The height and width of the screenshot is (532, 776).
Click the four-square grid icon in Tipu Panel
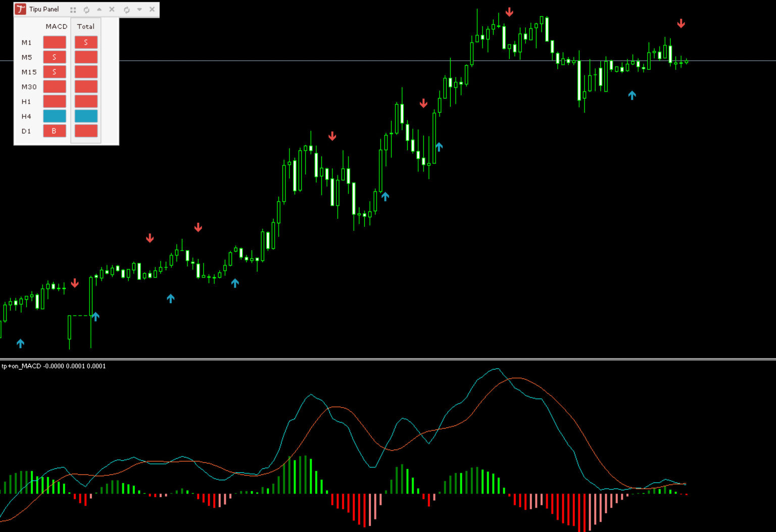point(73,10)
